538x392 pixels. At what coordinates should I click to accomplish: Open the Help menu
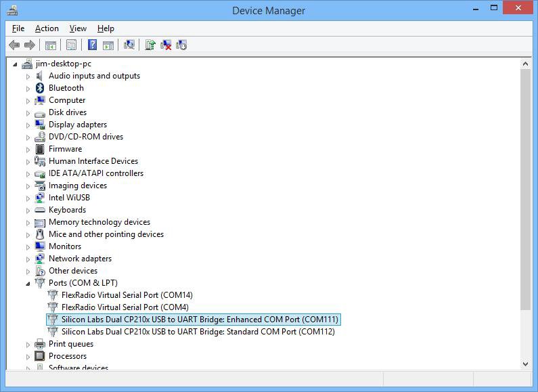[x=106, y=28]
